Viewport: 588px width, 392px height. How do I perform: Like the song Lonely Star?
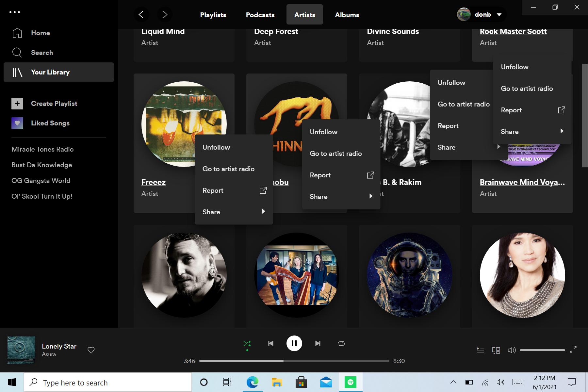click(x=91, y=350)
